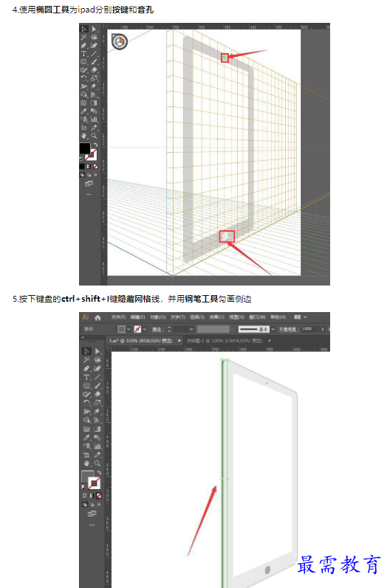This screenshot has height=588, width=387.
Task: Open the 效果(C) menu
Action: [216, 317]
